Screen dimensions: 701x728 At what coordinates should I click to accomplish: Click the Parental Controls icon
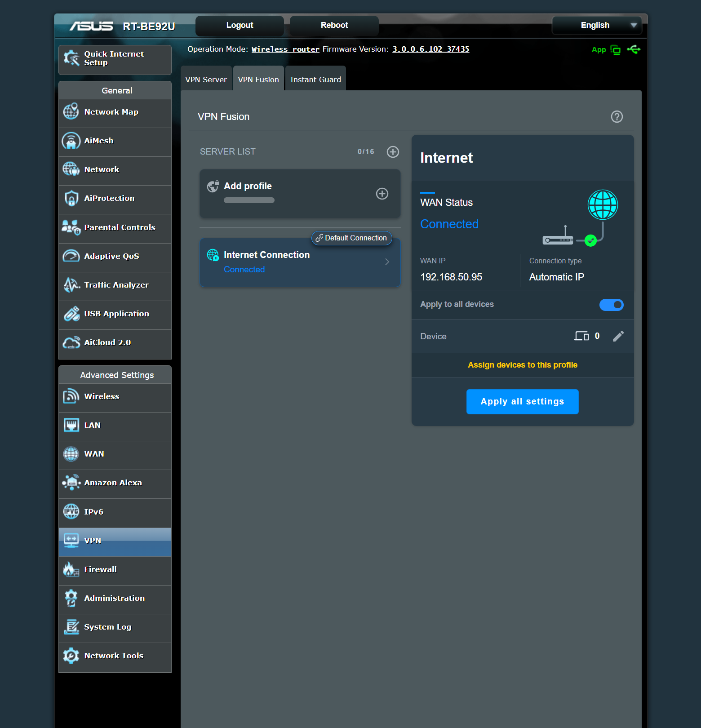point(71,227)
